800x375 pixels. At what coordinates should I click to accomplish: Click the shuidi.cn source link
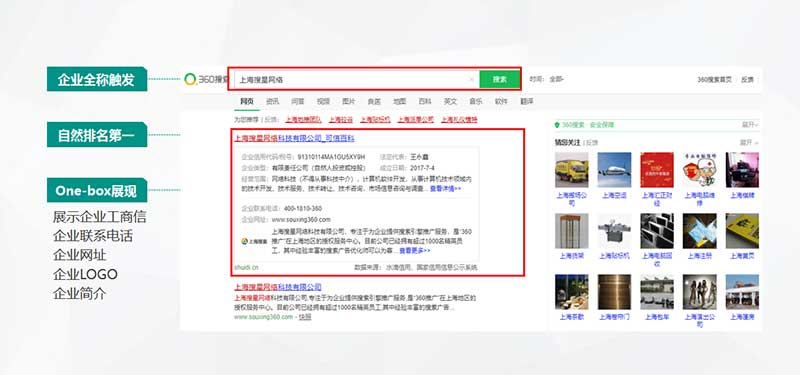246,267
